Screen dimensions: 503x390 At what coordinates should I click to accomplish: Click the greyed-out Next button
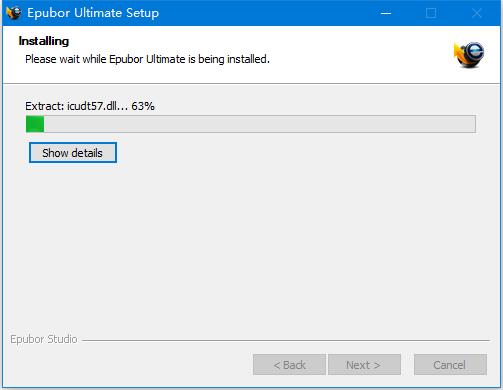coord(364,365)
